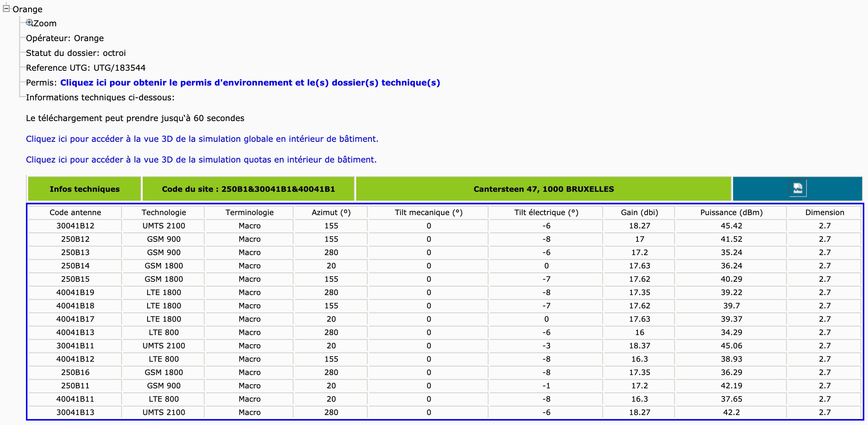Click the Gain (dbi) column header
This screenshot has width=868, height=425.
click(639, 212)
